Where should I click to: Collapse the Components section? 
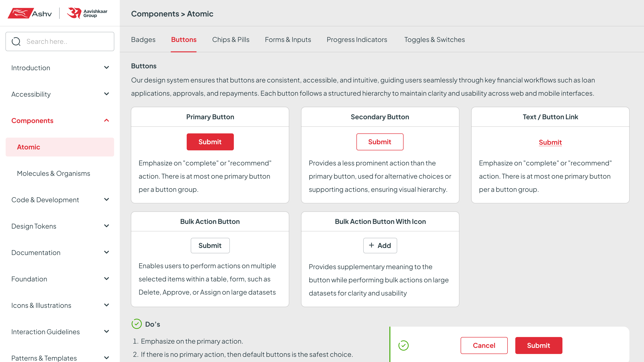point(107,120)
